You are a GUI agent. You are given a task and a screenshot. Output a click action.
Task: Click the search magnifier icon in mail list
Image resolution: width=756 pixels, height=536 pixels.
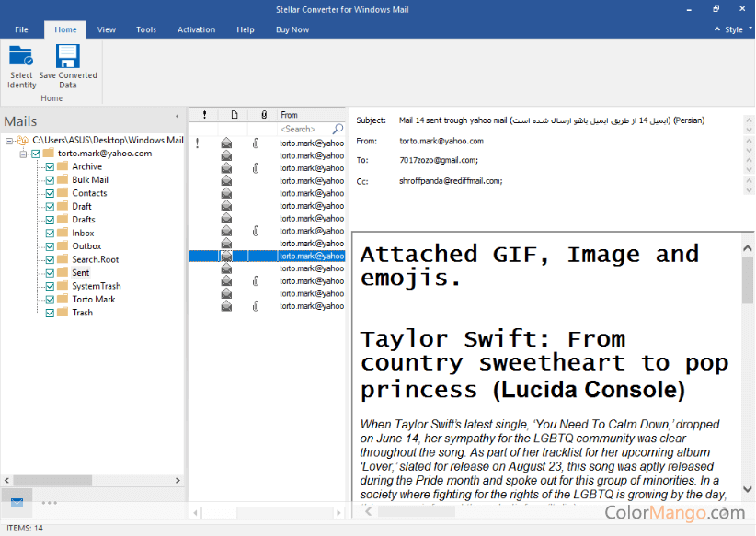pyautogui.click(x=338, y=129)
